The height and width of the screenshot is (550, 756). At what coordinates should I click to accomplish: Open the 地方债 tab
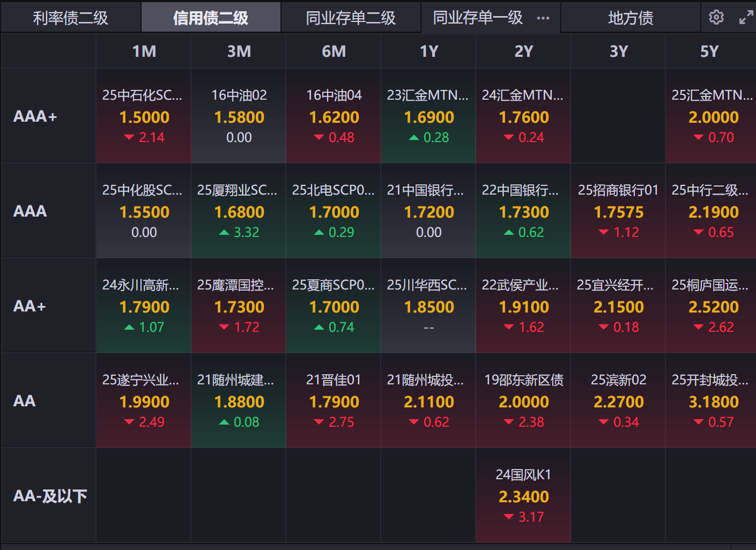pyautogui.click(x=631, y=18)
